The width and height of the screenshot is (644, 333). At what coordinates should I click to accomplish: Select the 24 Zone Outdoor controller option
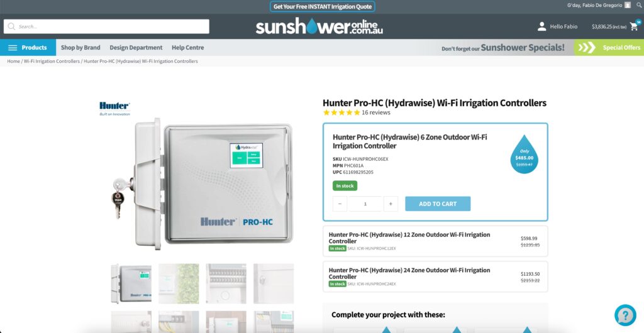pos(435,276)
